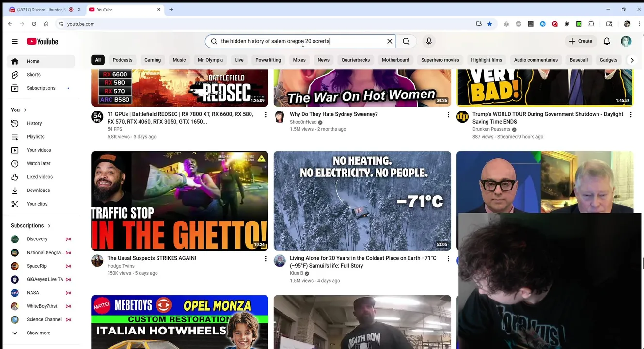Bookmark this page with star icon
Viewport: 644px width, 349px height.
click(490, 24)
